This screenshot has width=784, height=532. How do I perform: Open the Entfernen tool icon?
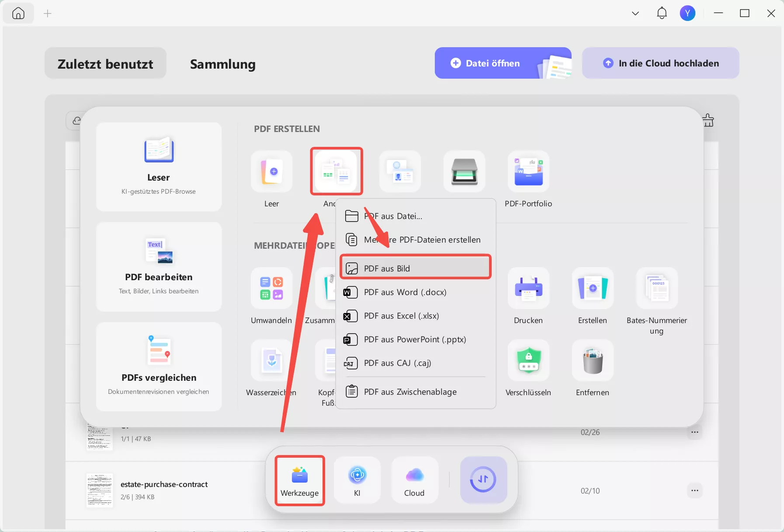(593, 360)
